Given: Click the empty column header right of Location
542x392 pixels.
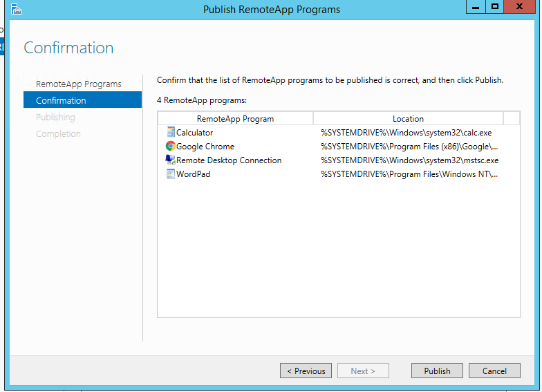Looking at the screenshot, I should coord(512,118).
